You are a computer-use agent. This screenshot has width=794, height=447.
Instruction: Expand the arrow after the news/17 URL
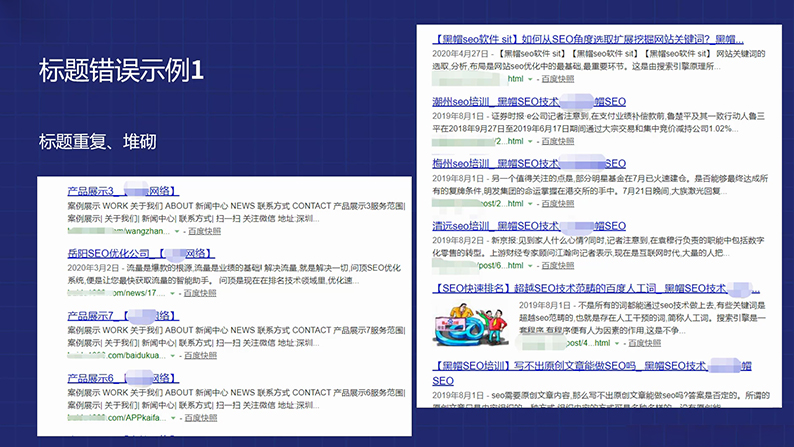172,294
